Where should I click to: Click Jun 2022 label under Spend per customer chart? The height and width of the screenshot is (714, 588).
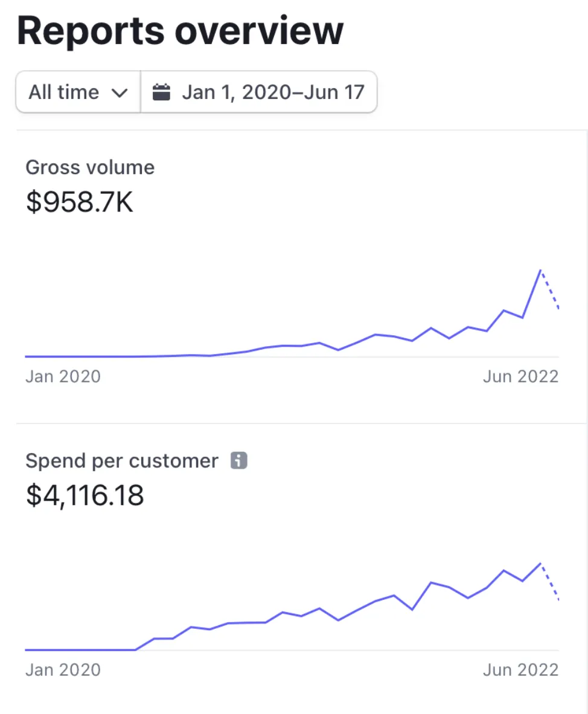[x=520, y=670]
